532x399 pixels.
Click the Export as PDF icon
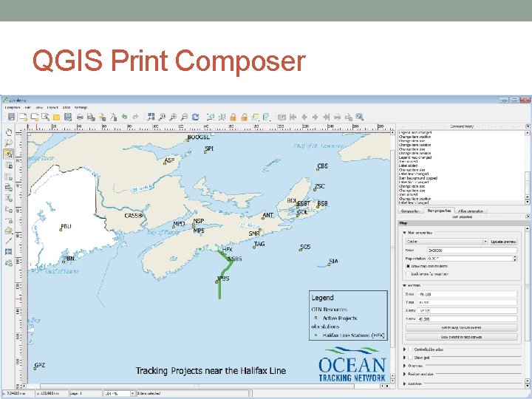(113, 117)
